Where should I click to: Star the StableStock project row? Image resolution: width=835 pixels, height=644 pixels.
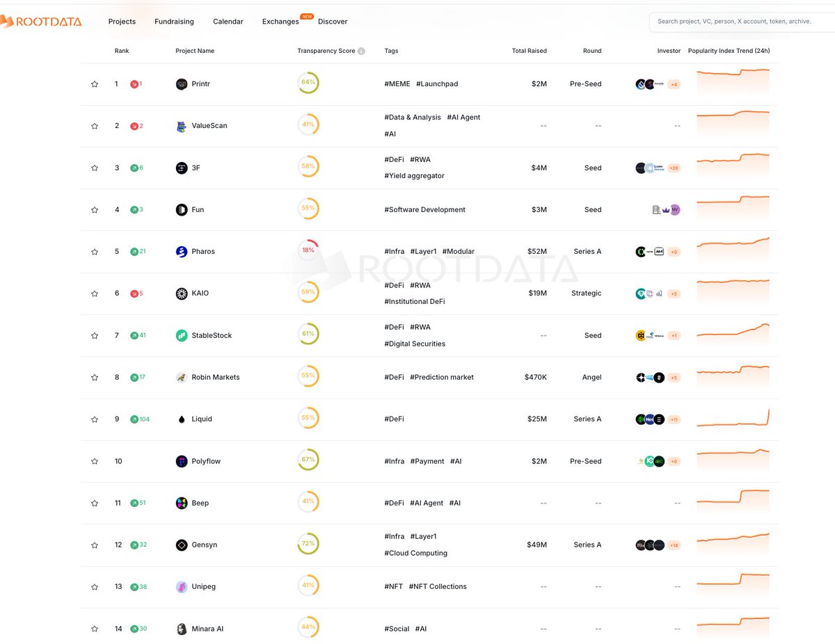(95, 336)
